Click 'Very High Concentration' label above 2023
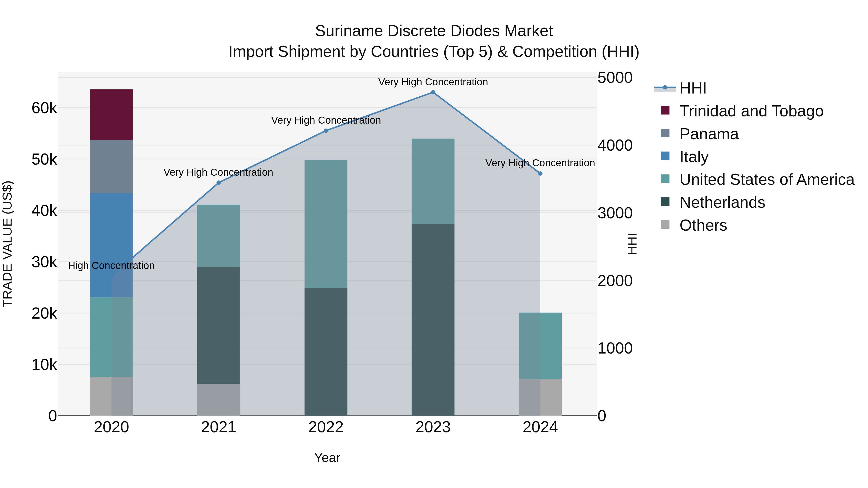 click(433, 82)
